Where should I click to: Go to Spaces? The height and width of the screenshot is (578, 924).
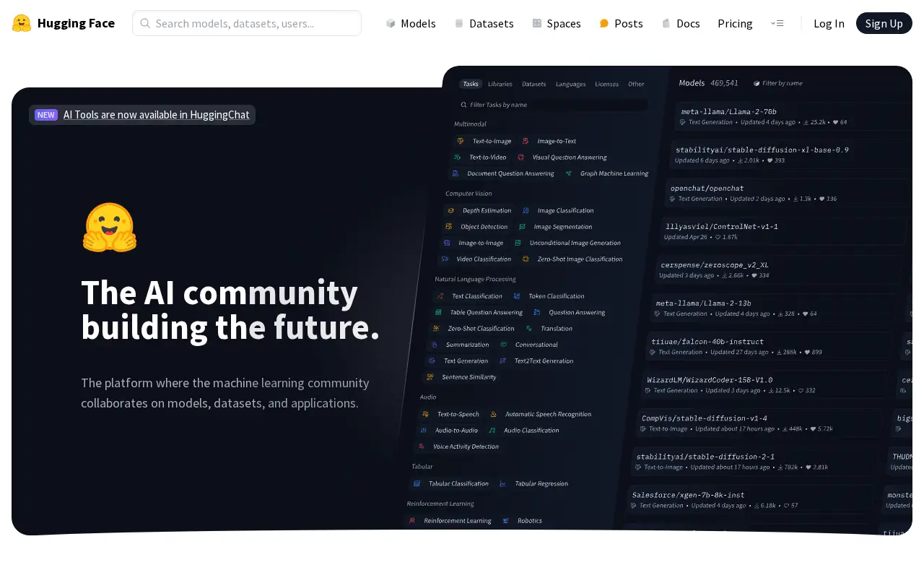(x=557, y=23)
